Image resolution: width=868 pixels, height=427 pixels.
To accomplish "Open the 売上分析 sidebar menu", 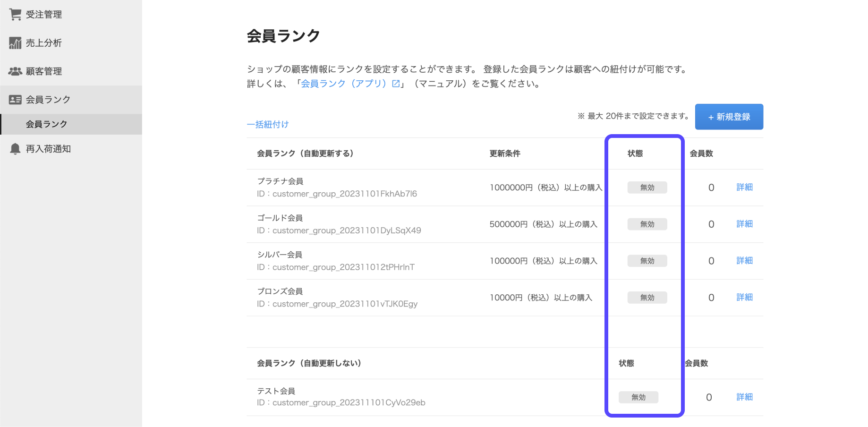I will pyautogui.click(x=43, y=43).
